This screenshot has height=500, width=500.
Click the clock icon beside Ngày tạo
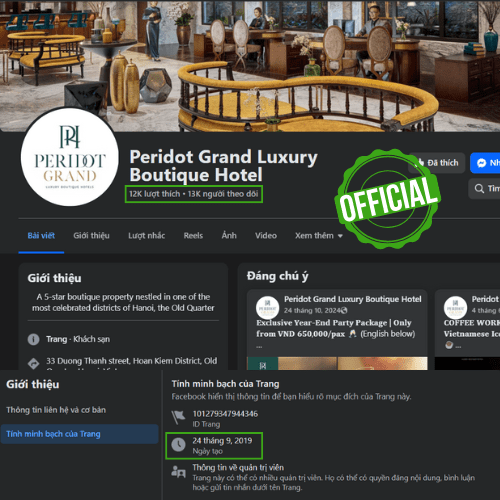178,445
